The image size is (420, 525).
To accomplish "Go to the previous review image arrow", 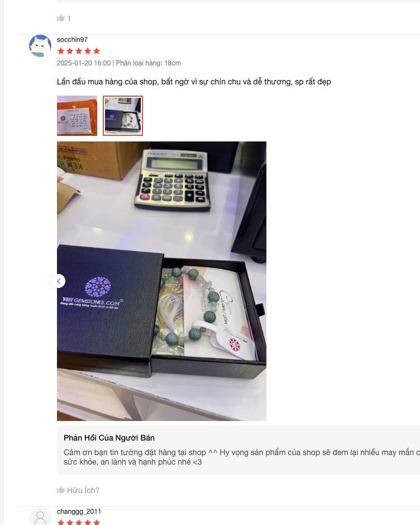I will pyautogui.click(x=59, y=281).
